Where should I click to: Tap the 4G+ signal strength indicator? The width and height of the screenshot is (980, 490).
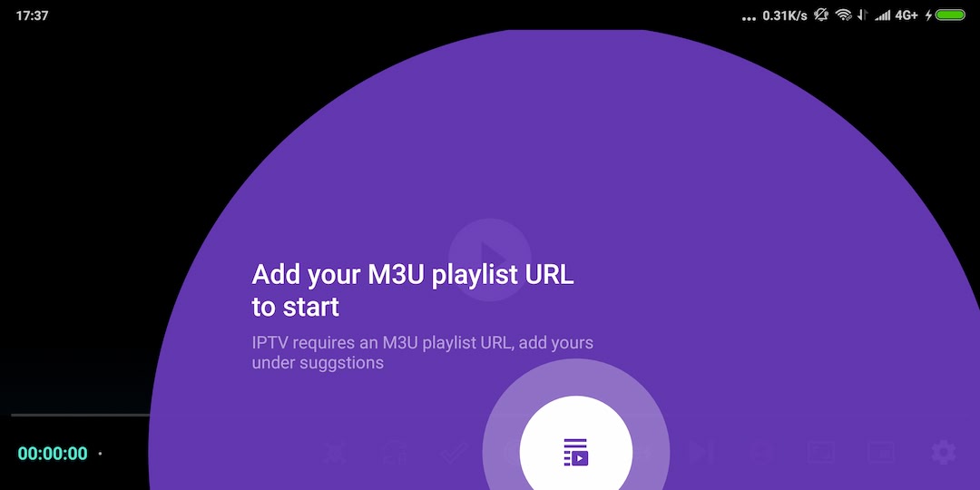[896, 15]
